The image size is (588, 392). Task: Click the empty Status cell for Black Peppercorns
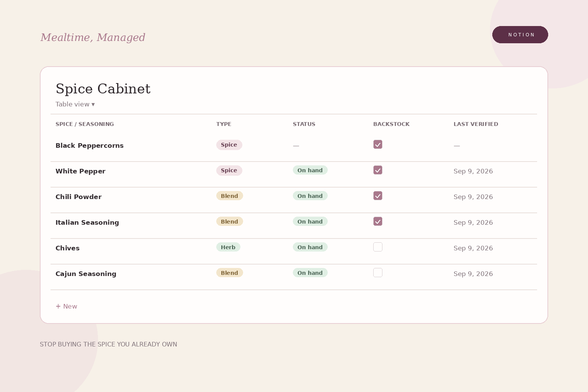[x=296, y=145]
